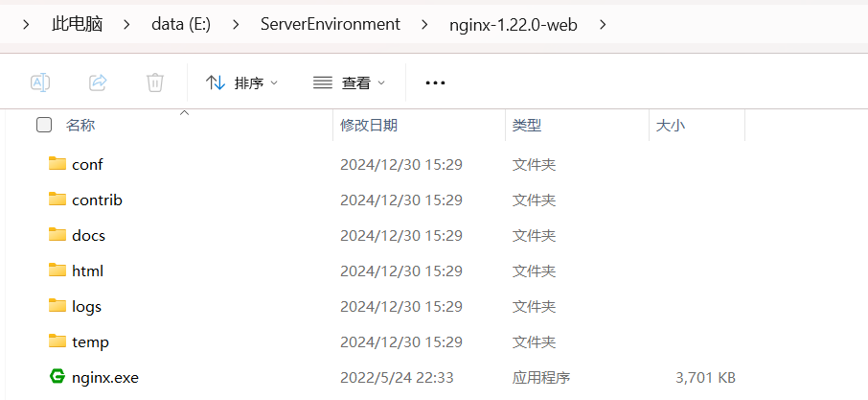
Task: Expand the chevron after 此电脑
Action: click(x=126, y=24)
